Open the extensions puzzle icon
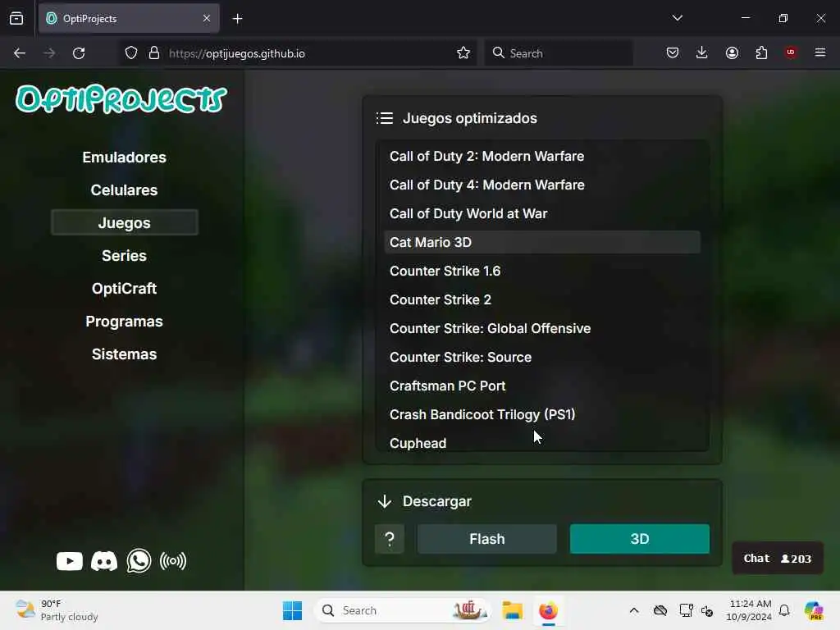Image resolution: width=840 pixels, height=630 pixels. 761,53
